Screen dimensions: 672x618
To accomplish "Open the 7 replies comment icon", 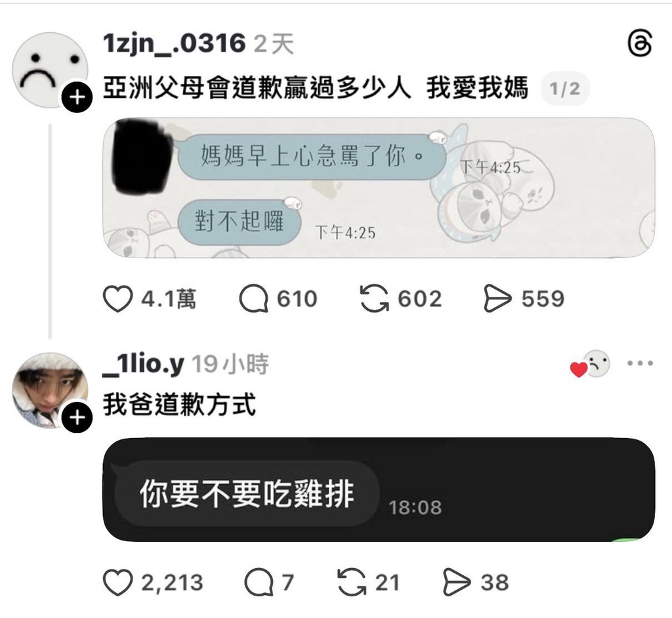I will [259, 583].
